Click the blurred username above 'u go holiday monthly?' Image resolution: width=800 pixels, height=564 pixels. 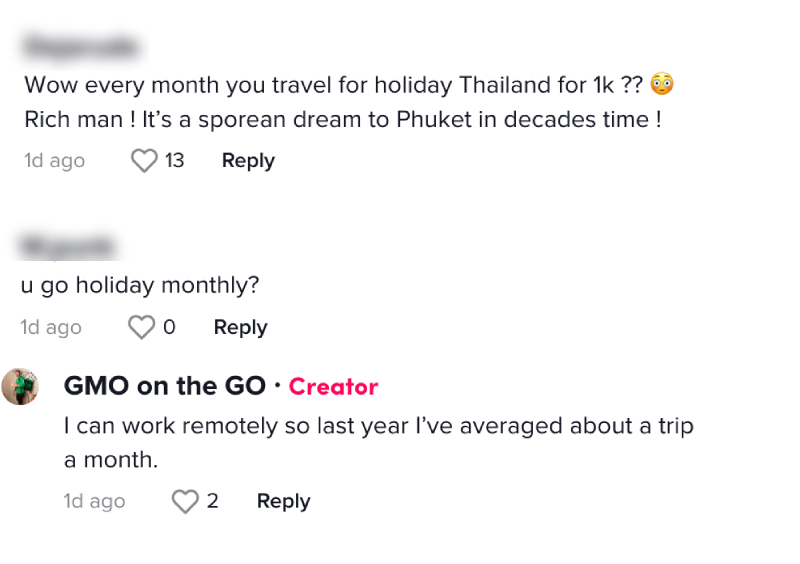coord(67,247)
